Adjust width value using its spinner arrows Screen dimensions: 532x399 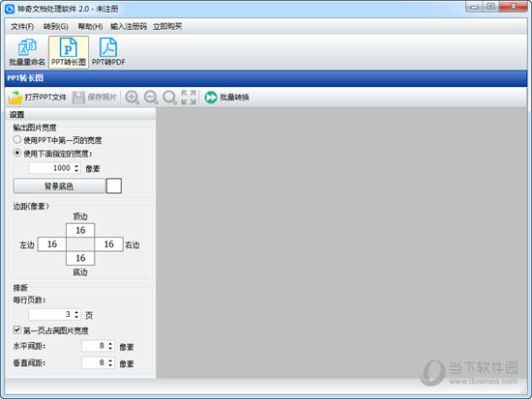pos(76,168)
